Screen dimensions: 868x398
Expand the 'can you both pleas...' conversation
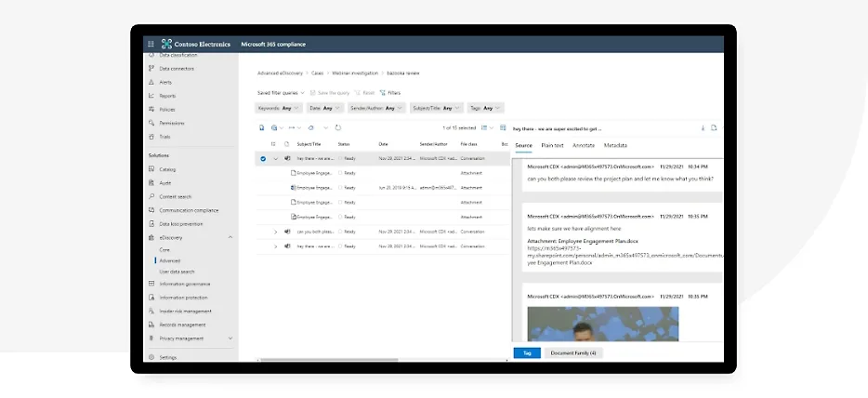tap(275, 232)
